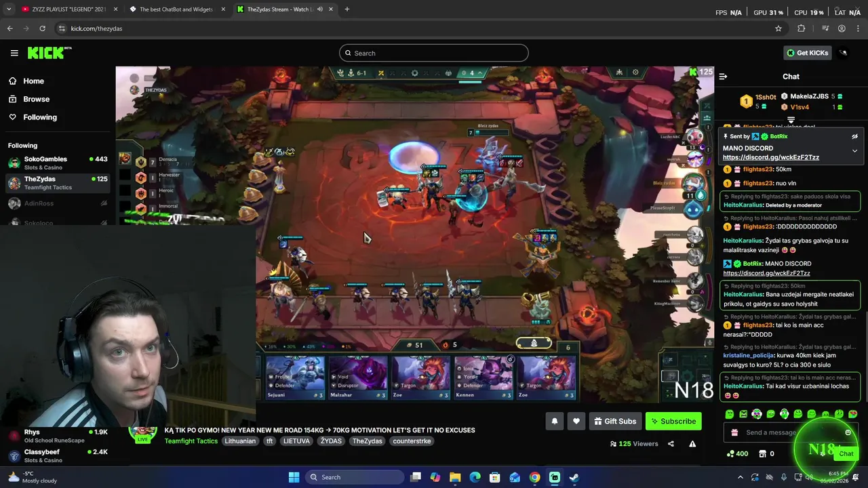Toggle follow heart button
The image size is (868, 488).
576,421
